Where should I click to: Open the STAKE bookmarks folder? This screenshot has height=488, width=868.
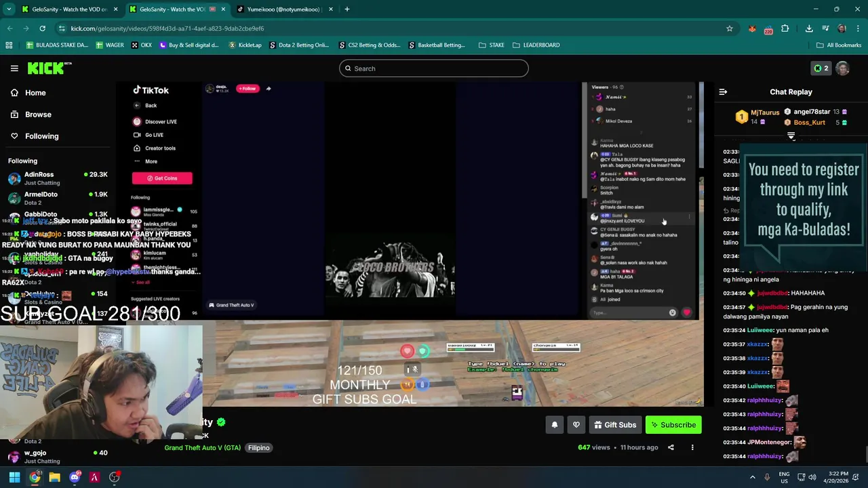(x=492, y=45)
